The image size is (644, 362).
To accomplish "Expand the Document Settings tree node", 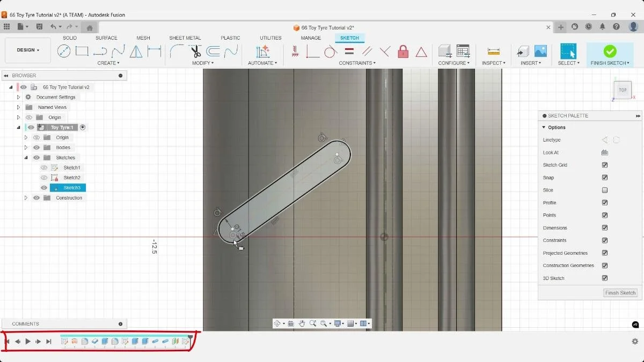I will tap(18, 97).
